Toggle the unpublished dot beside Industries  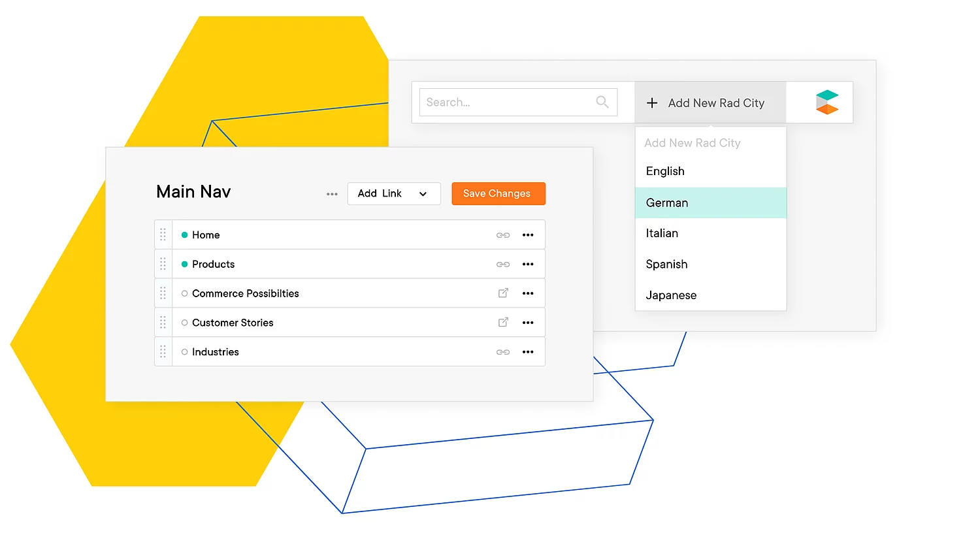coord(184,351)
